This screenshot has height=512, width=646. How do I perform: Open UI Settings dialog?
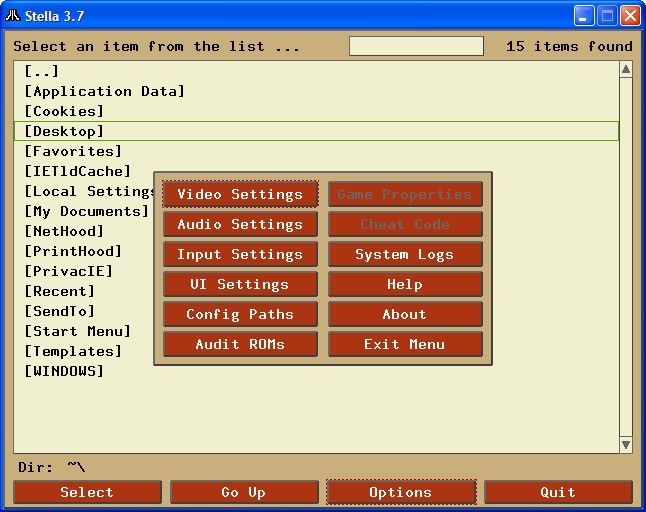coord(240,284)
